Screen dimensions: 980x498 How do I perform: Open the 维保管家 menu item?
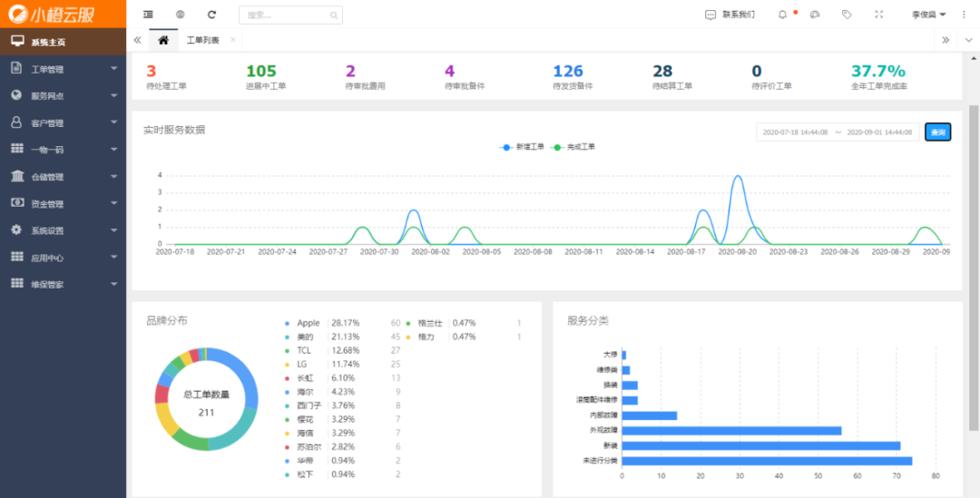pos(64,284)
